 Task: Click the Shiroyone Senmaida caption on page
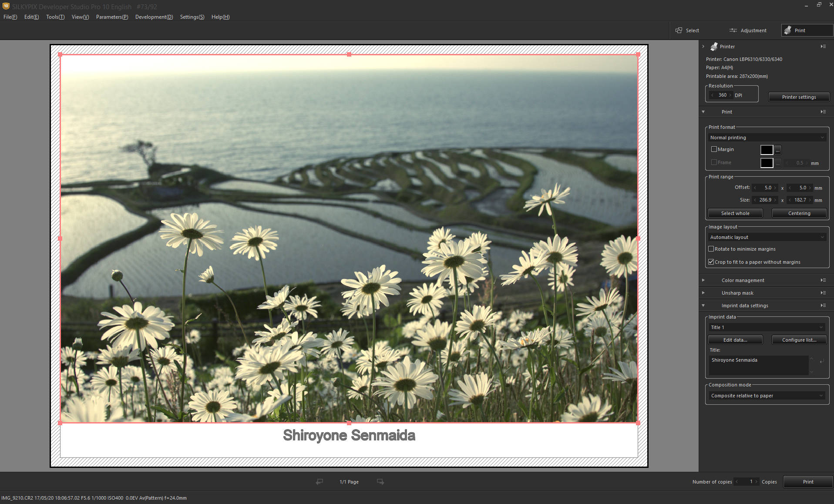pyautogui.click(x=349, y=435)
